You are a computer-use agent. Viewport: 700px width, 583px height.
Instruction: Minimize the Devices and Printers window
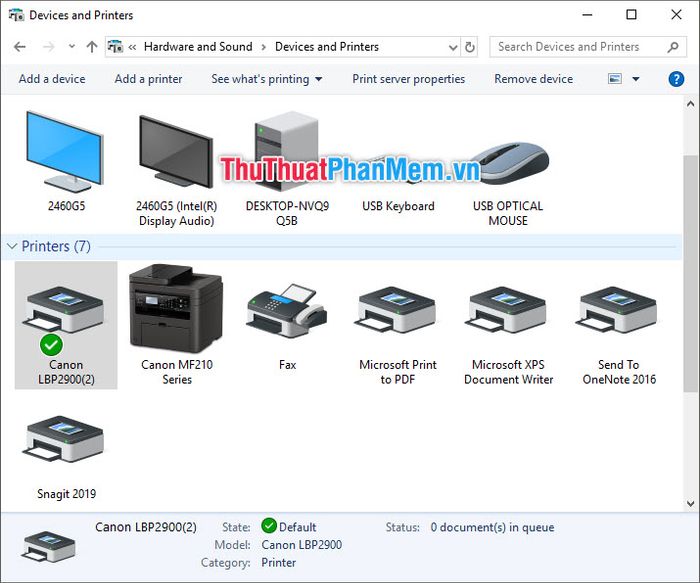pos(588,15)
